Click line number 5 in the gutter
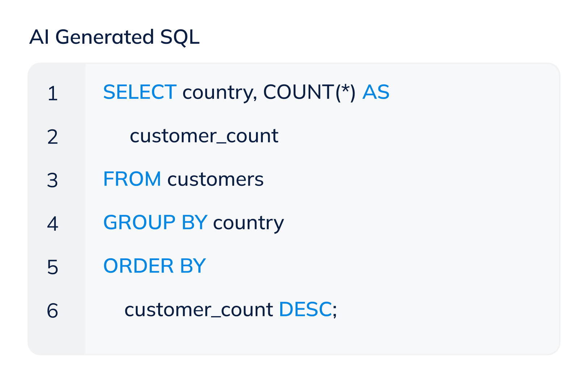 [53, 267]
